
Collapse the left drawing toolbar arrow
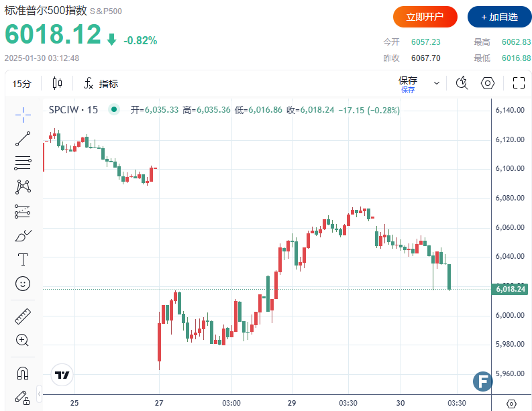click(39, 394)
